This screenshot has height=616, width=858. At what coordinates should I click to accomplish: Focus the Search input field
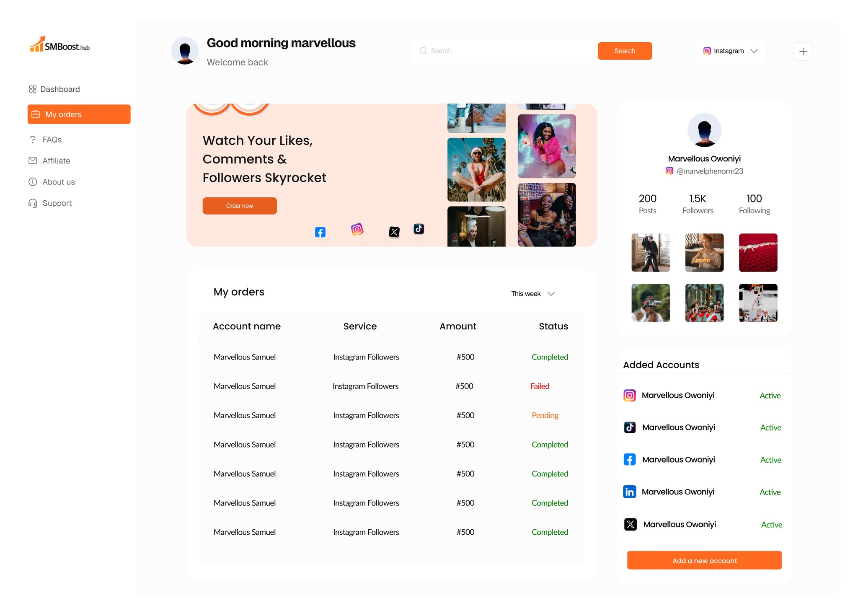(505, 51)
